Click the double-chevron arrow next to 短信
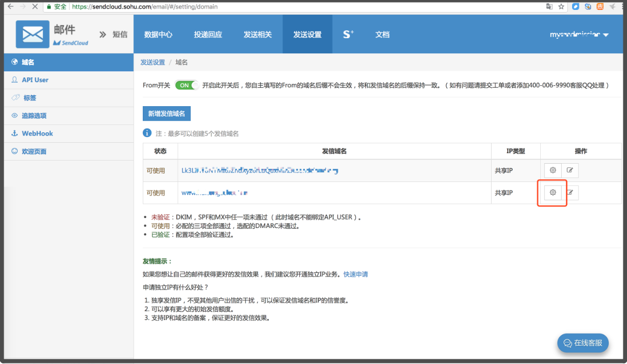627x364 pixels. [x=103, y=35]
